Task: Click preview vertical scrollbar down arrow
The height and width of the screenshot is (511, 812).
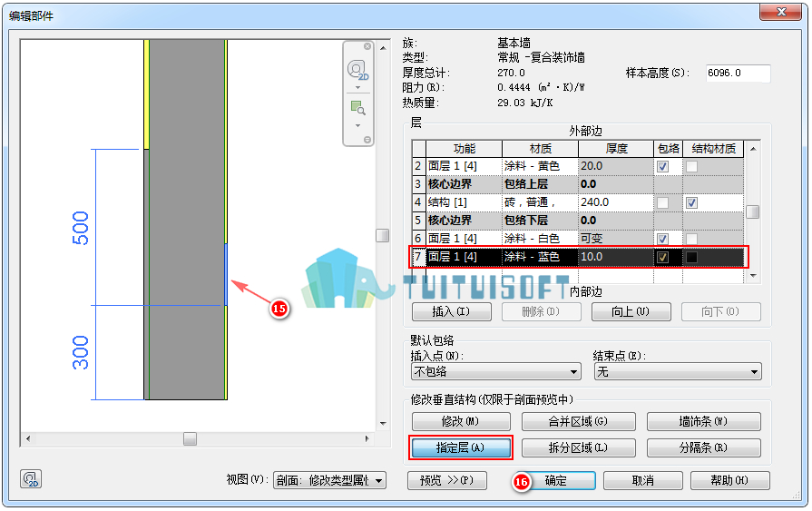Action: tap(383, 424)
